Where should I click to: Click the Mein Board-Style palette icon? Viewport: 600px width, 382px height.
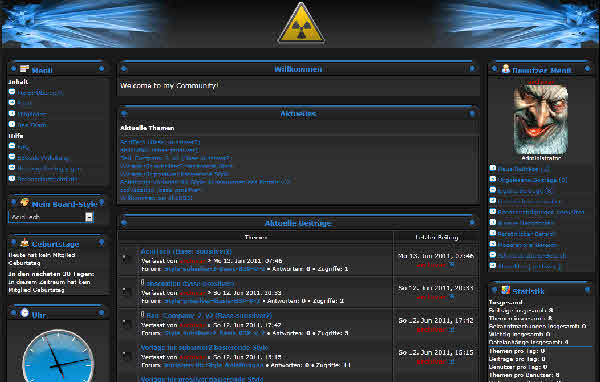point(25,202)
